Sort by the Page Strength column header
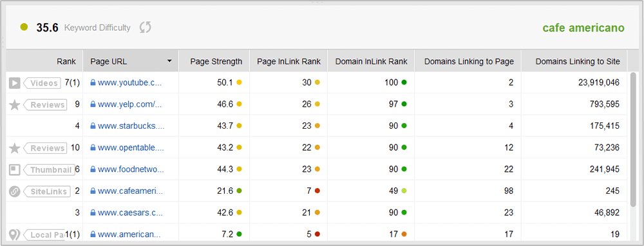This screenshot has width=644, height=246. pos(214,61)
